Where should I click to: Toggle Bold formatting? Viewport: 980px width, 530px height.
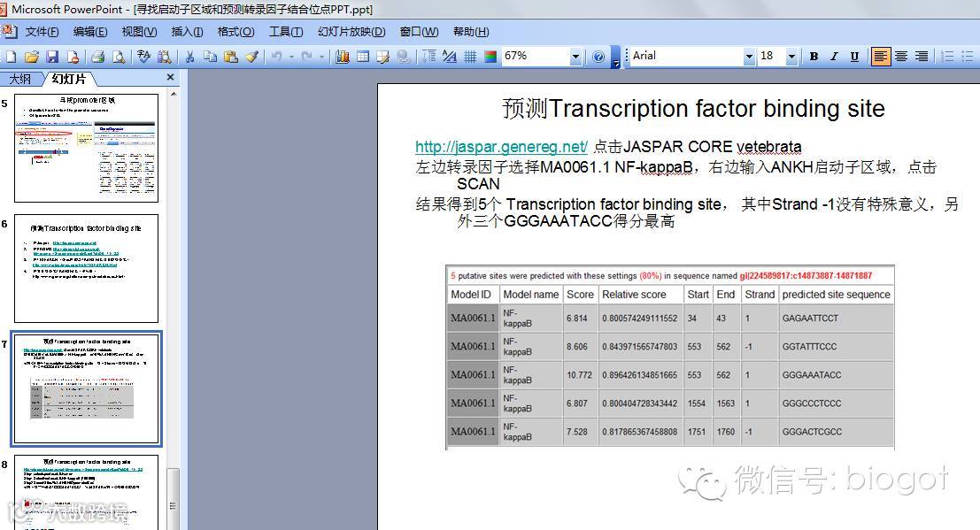(x=814, y=57)
